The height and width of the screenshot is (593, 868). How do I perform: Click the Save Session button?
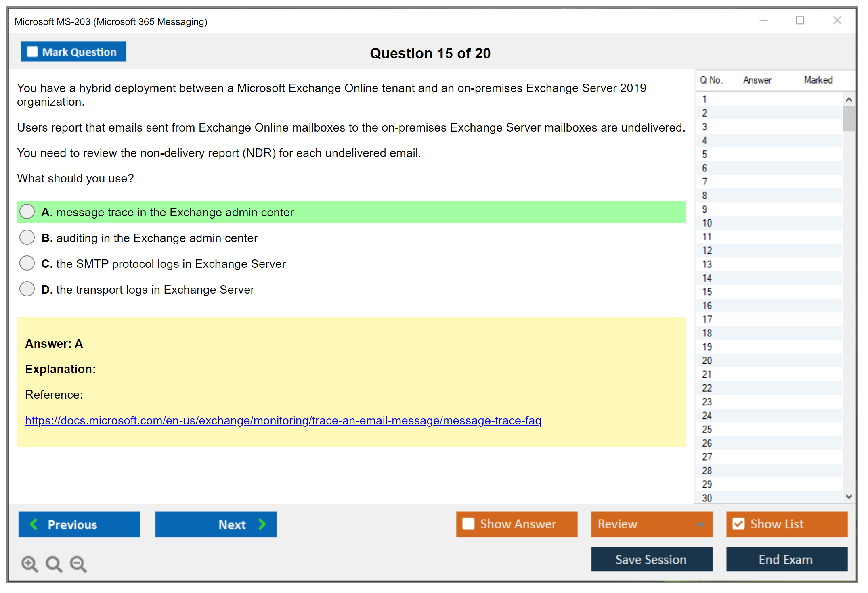click(651, 559)
